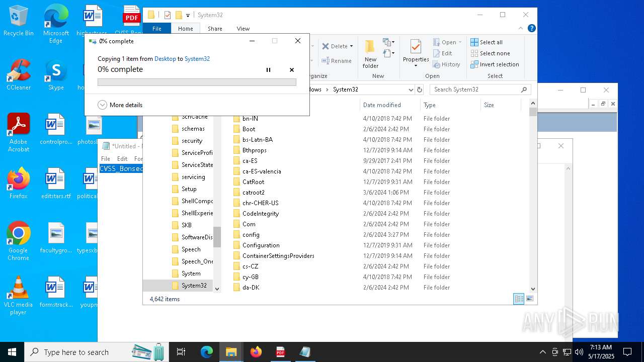Select the ContainerSettingsProviders folder

[278, 256]
